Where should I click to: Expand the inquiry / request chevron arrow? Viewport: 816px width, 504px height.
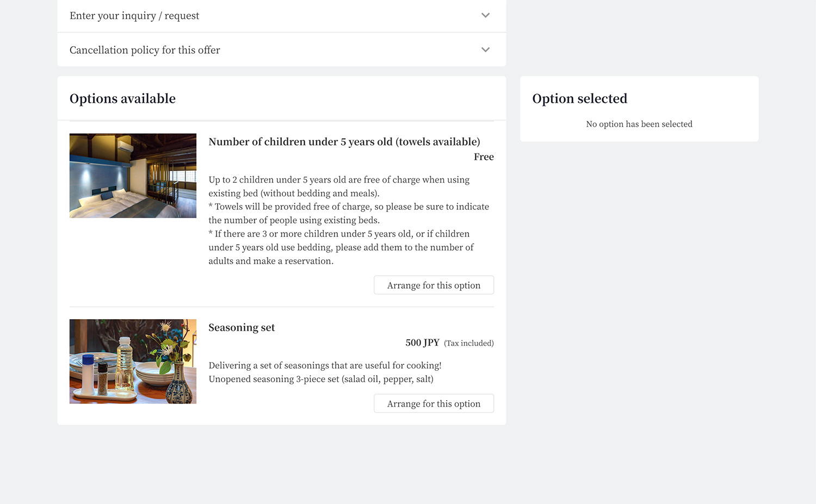click(x=485, y=15)
